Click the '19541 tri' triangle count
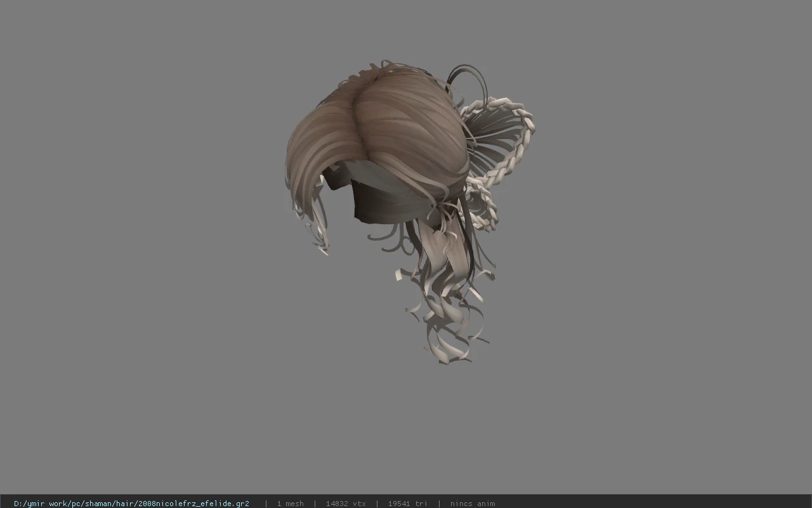 tap(407, 504)
